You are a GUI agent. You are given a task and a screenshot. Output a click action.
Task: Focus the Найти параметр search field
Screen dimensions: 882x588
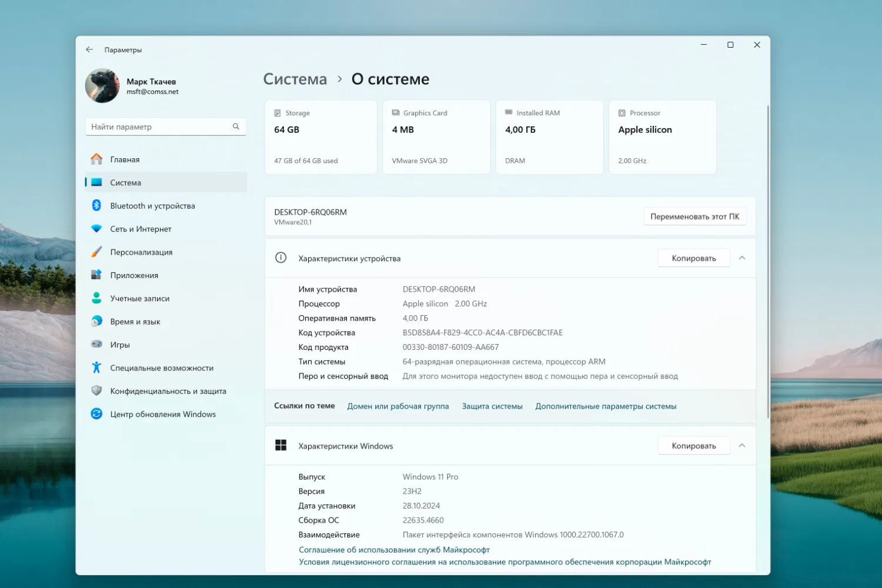pos(166,126)
